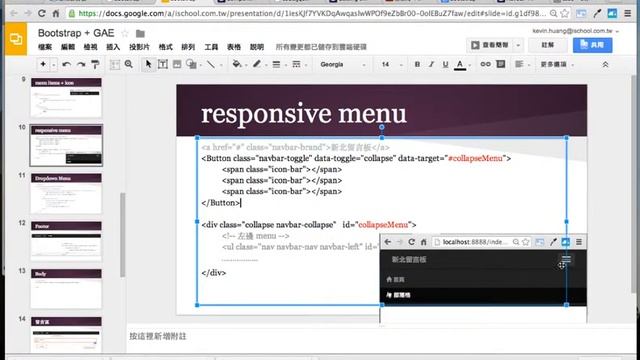Open the line color pencil
The width and height of the screenshot is (640, 360).
pyautogui.click(x=257, y=64)
